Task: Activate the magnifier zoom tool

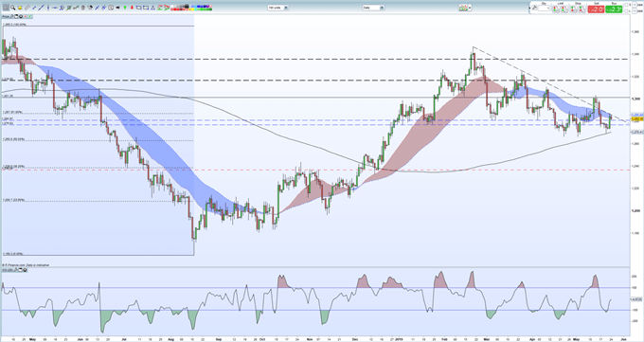Action: (12, 8)
